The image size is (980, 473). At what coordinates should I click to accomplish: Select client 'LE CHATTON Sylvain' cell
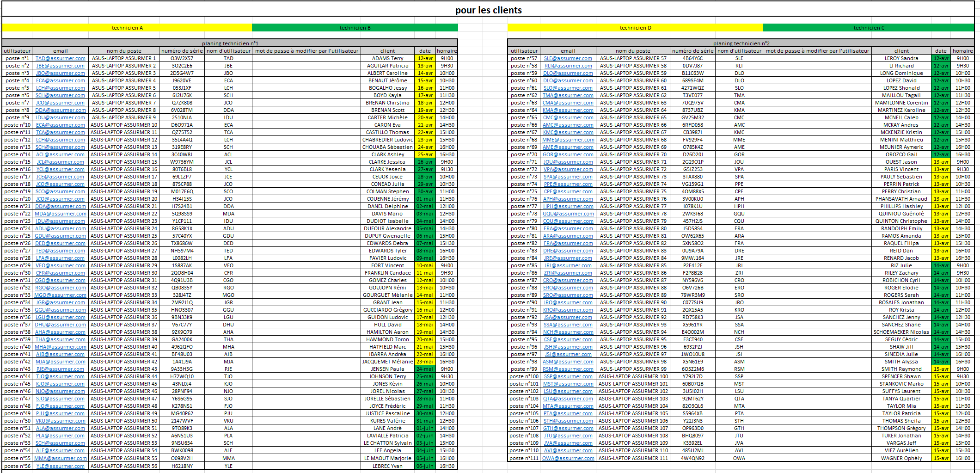[387, 443]
